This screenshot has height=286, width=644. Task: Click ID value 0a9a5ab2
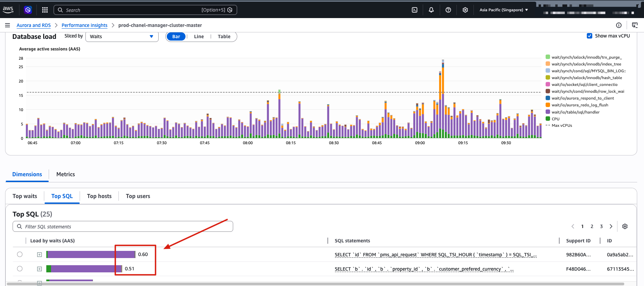(x=620, y=255)
